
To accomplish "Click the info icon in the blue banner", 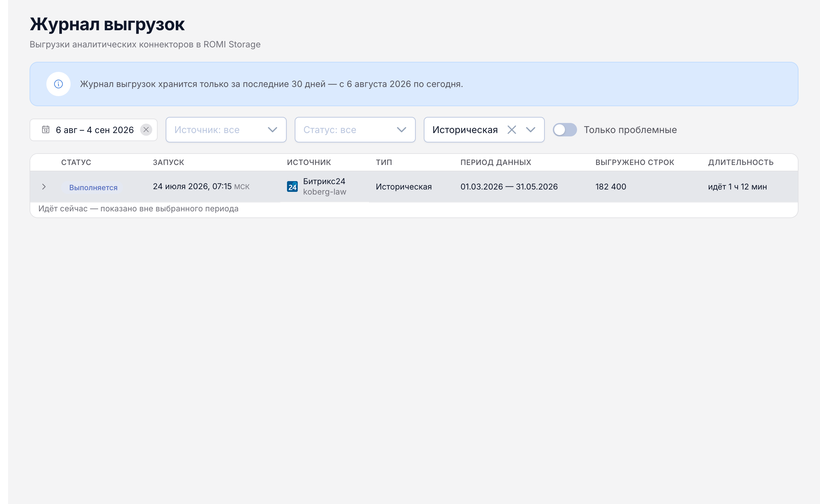I will (x=58, y=84).
